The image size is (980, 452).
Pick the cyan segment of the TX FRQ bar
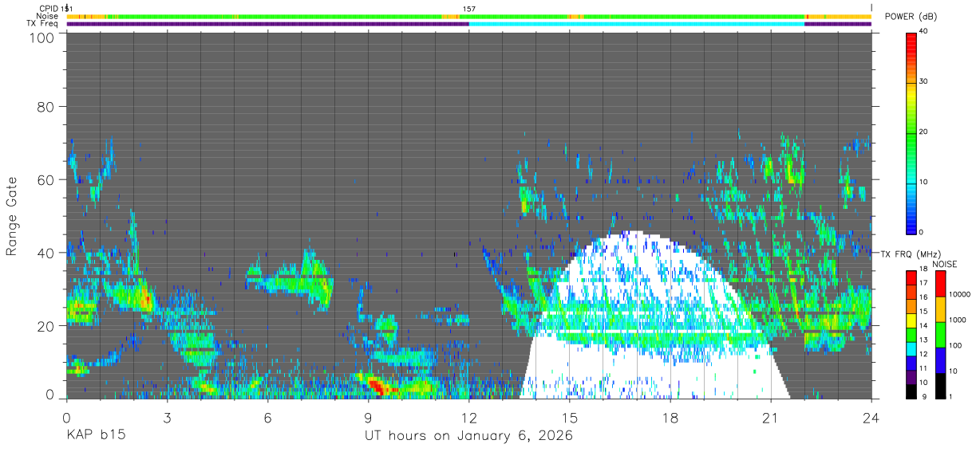point(911,348)
